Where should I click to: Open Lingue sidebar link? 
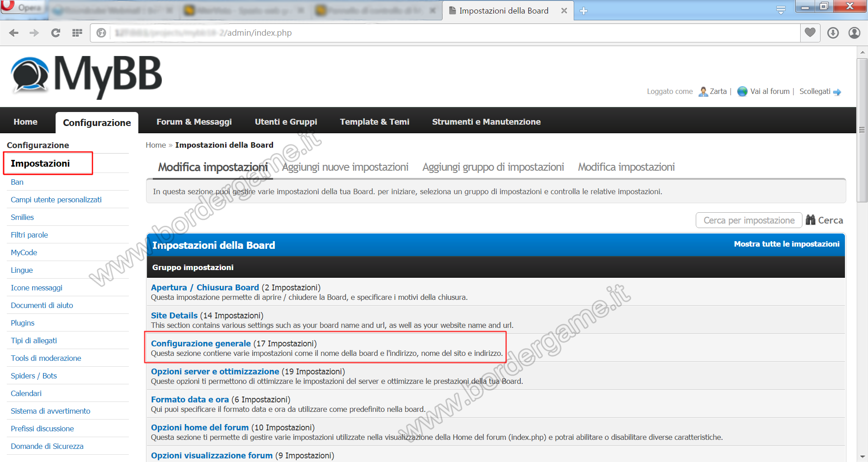tap(22, 270)
